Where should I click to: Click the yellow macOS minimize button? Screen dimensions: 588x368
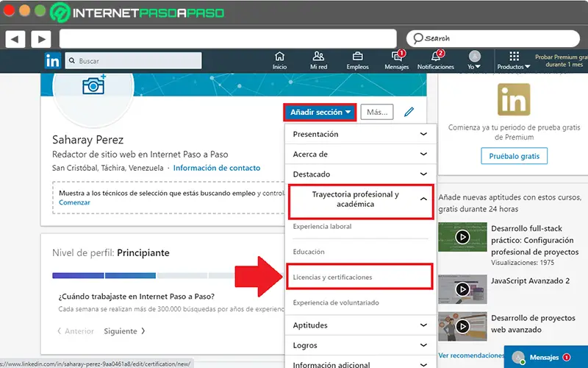click(x=25, y=10)
